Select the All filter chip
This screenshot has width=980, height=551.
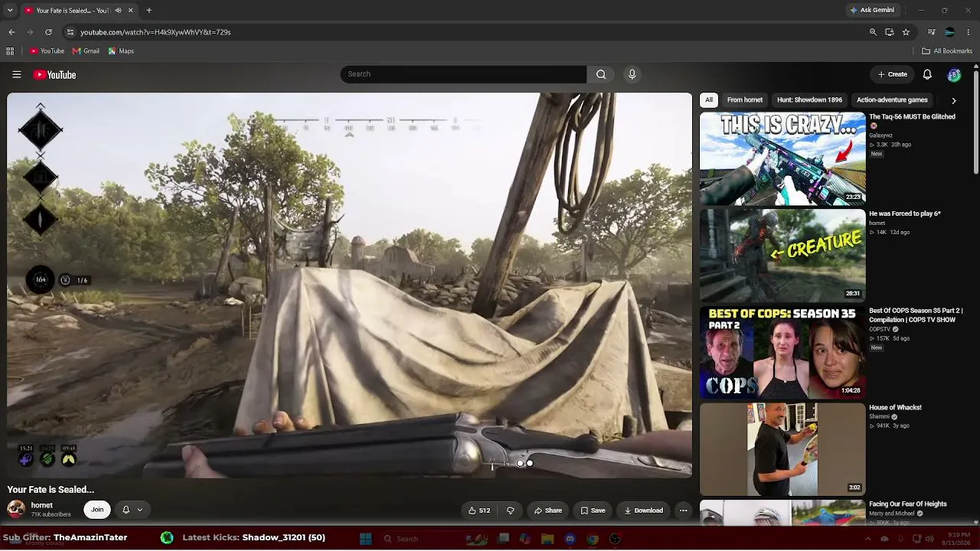point(709,100)
